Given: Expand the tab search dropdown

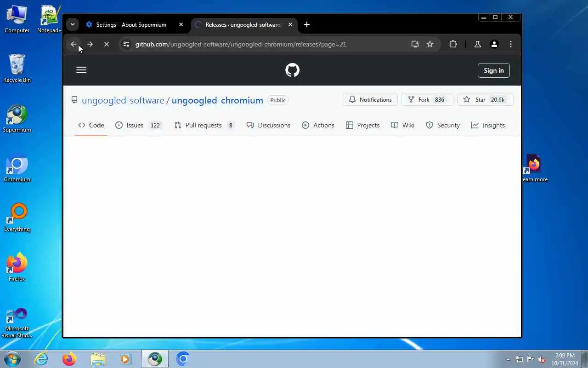Looking at the screenshot, I should (73, 24).
